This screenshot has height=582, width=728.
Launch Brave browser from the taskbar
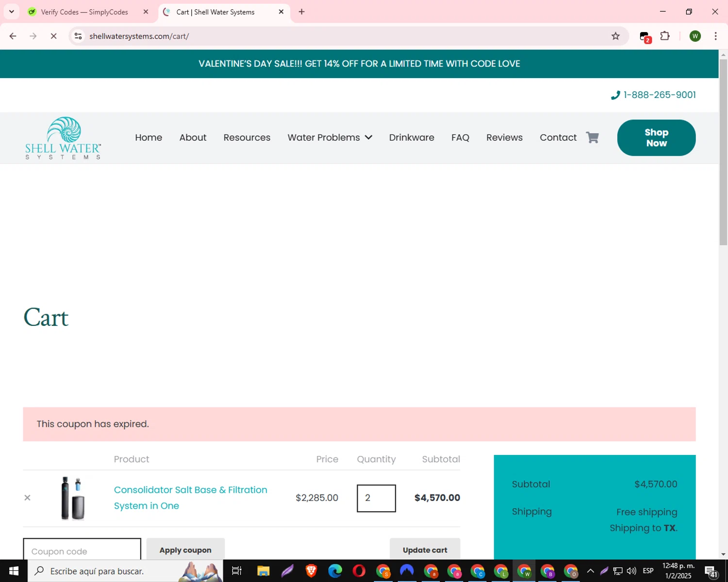pyautogui.click(x=311, y=571)
